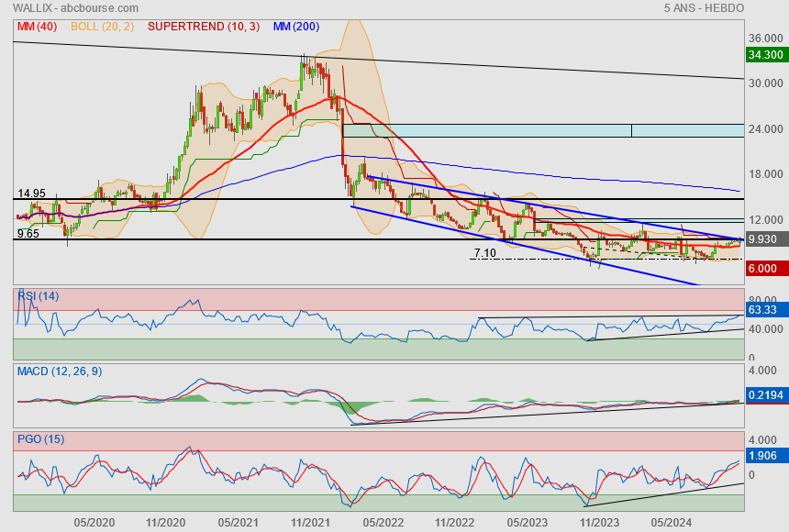
Task: Click the red 6.000 price tag
Action: click(767, 269)
